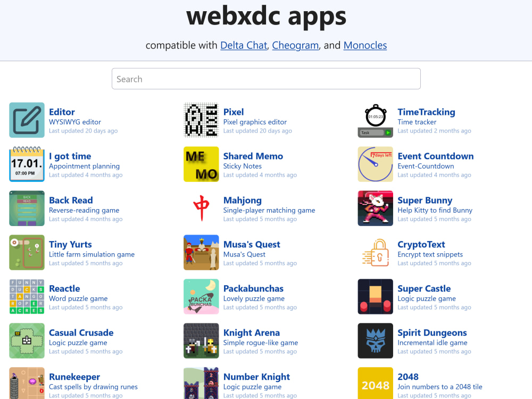The width and height of the screenshot is (532, 399).
Task: Open the I got time title
Action: click(70, 156)
